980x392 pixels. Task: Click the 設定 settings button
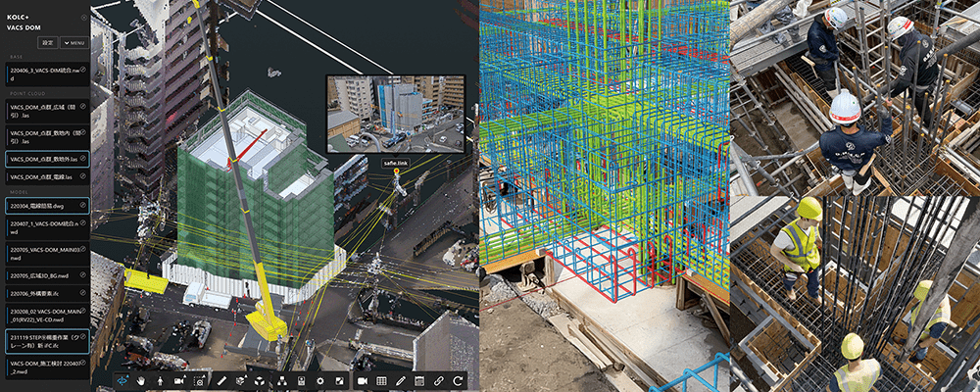[x=48, y=43]
